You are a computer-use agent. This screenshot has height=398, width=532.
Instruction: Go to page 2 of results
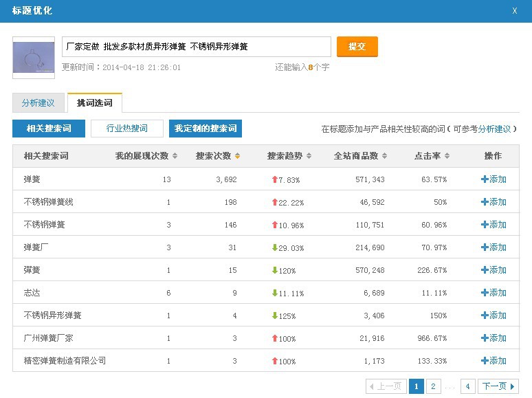coord(433,386)
